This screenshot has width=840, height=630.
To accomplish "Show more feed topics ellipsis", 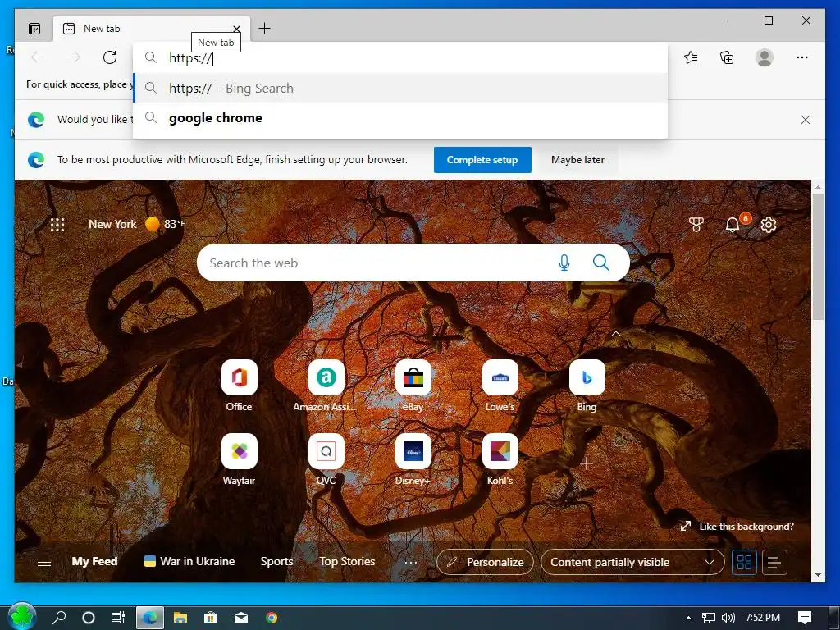I will coord(410,562).
